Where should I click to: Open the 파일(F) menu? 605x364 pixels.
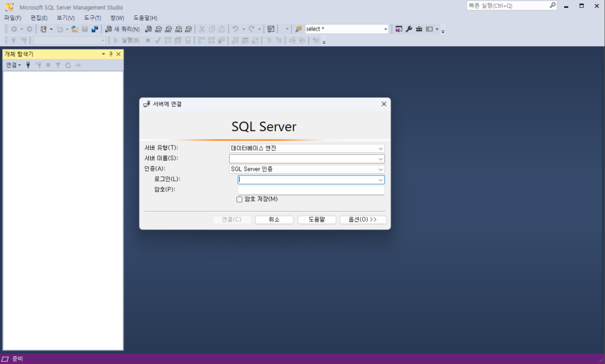point(13,18)
